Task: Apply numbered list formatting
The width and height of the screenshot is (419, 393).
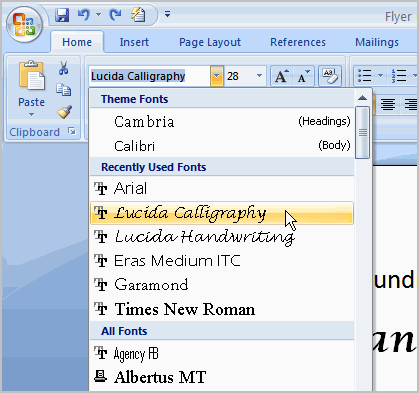Action: [x=399, y=76]
